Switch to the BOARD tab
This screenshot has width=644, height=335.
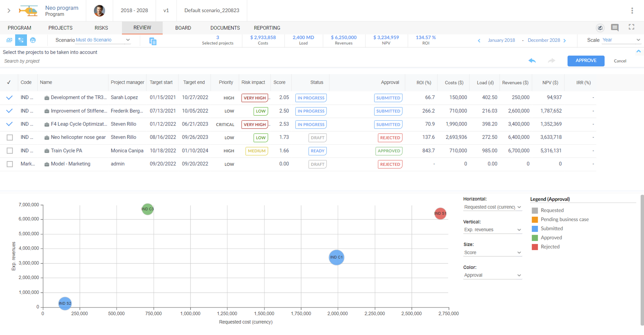tap(183, 28)
